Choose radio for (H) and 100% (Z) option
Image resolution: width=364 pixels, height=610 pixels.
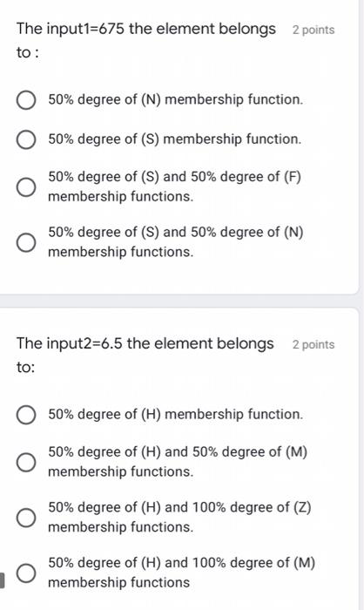pyautogui.click(x=26, y=518)
